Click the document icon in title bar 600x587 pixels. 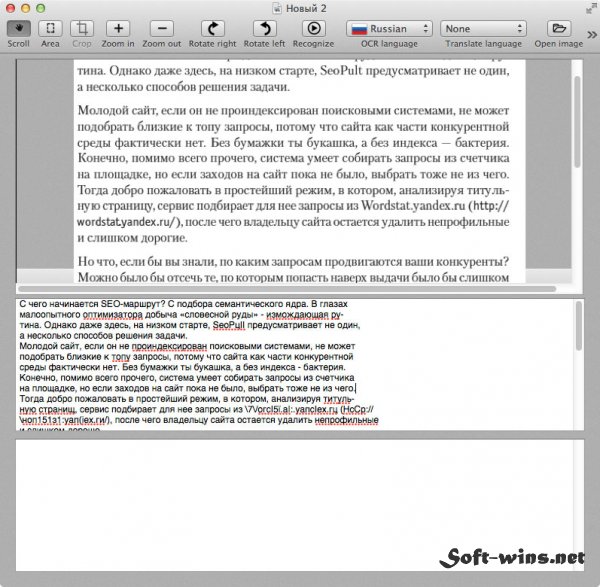pyautogui.click(x=277, y=8)
